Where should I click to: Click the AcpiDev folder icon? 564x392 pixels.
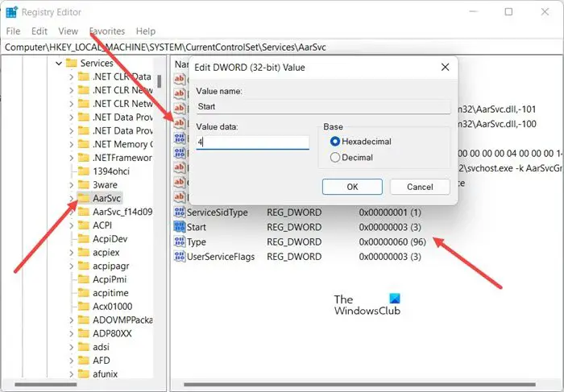point(84,238)
